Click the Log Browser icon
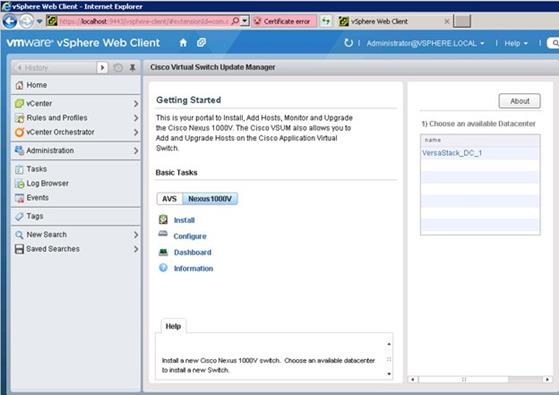 pyautogui.click(x=19, y=183)
